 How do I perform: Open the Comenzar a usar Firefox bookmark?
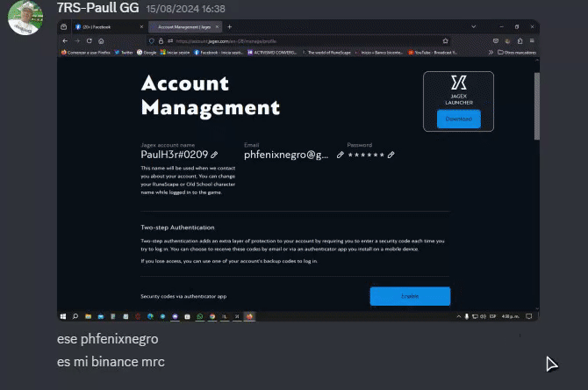[x=85, y=53]
